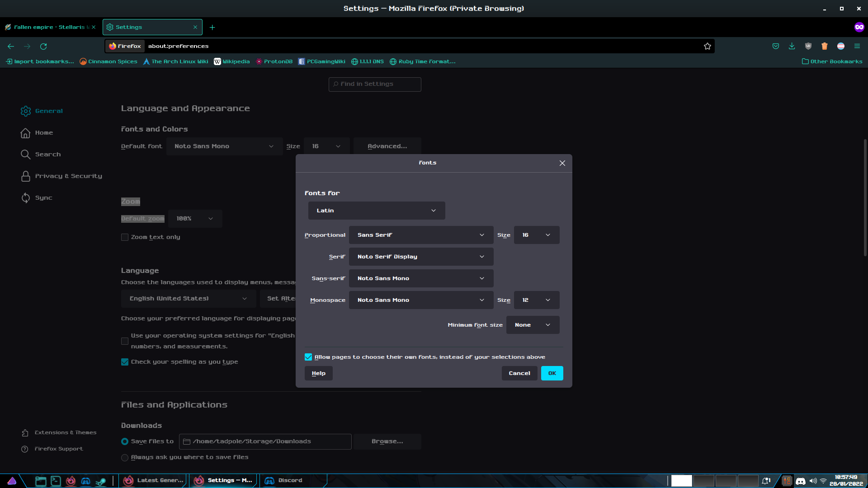Close the Fonts dialog with the X
The height and width of the screenshot is (488, 868).
(562, 163)
